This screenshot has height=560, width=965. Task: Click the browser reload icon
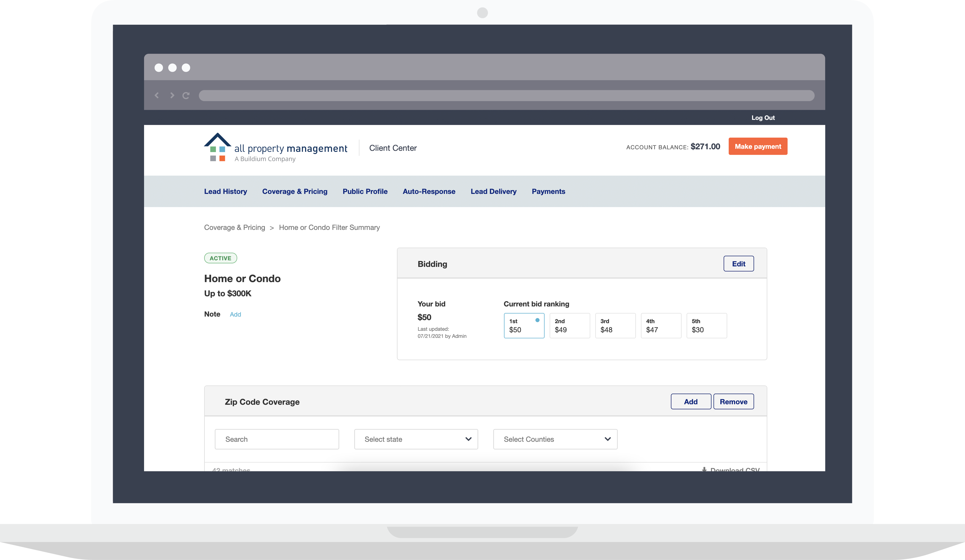pyautogui.click(x=186, y=95)
